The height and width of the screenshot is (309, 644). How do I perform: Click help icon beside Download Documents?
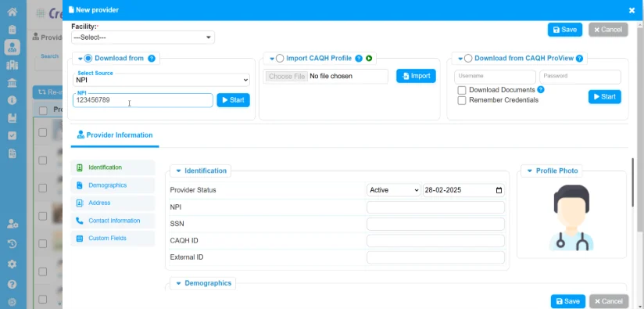pyautogui.click(x=541, y=89)
